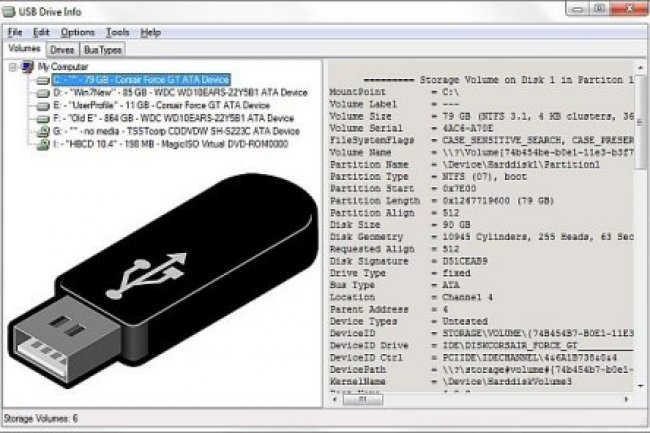Select D: Win7New 85 GB volume
The image size is (650, 433).
(x=180, y=92)
